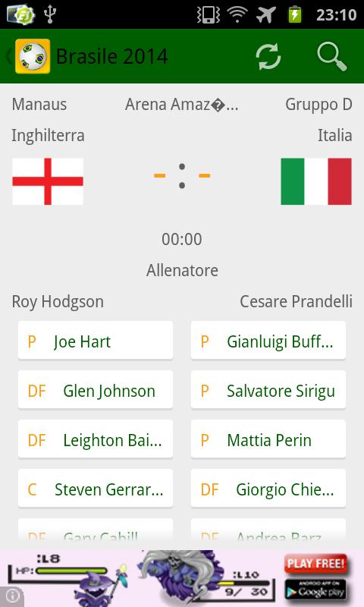364x607 pixels.
Task: Tap coach name Cesare Prandelli
Action: pos(296,301)
